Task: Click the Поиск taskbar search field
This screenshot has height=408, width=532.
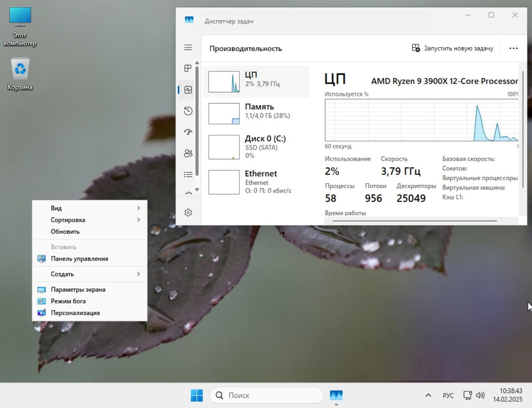Action: click(x=266, y=395)
